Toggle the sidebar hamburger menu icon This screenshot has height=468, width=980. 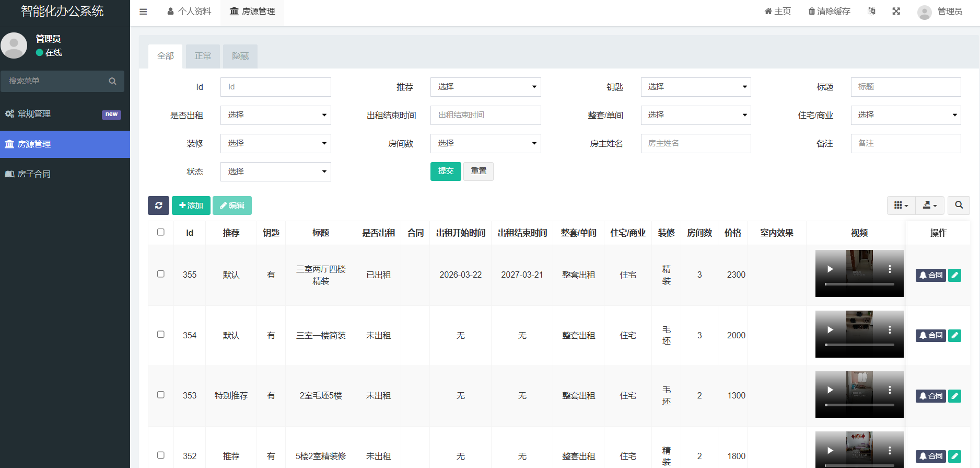pyautogui.click(x=143, y=12)
